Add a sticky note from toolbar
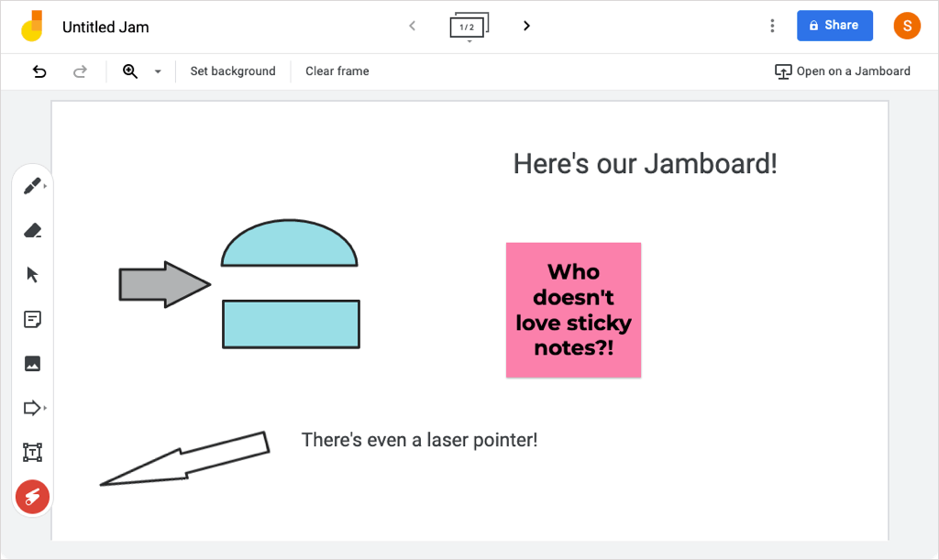 (x=33, y=319)
